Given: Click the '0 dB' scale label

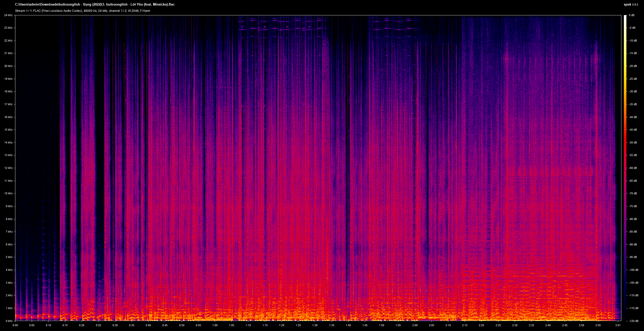Looking at the screenshot, I should click(x=632, y=15).
